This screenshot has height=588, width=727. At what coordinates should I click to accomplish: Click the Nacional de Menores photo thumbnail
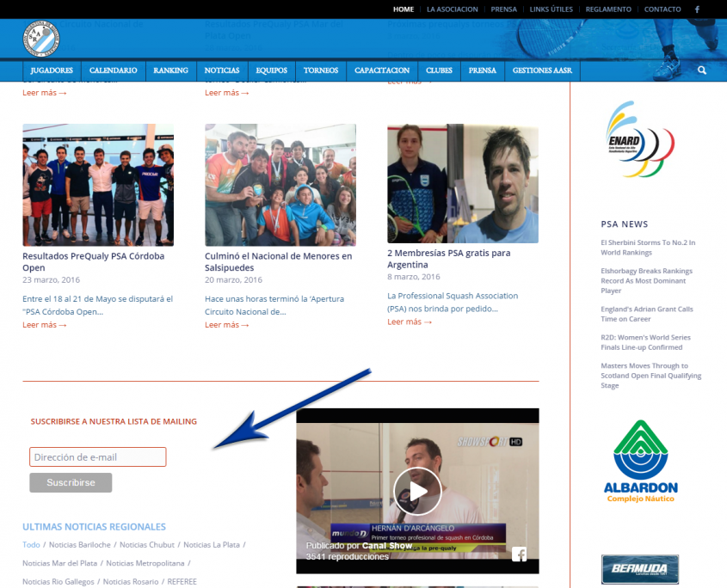280,185
